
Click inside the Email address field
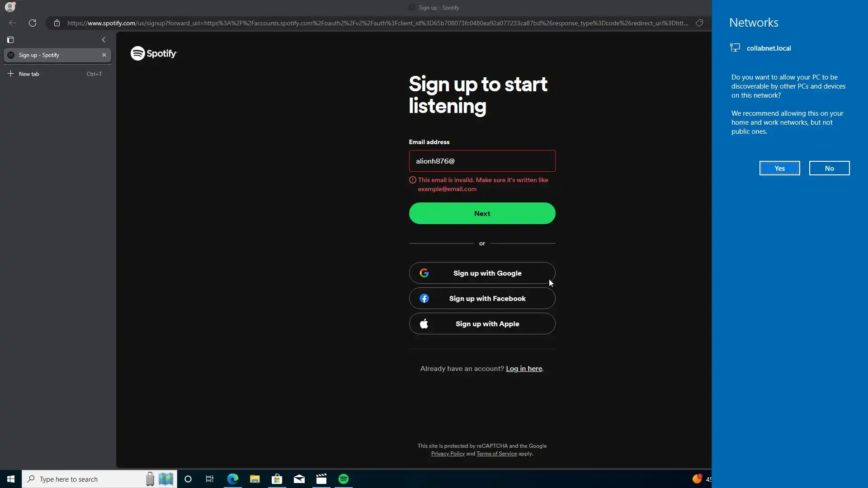point(482,161)
